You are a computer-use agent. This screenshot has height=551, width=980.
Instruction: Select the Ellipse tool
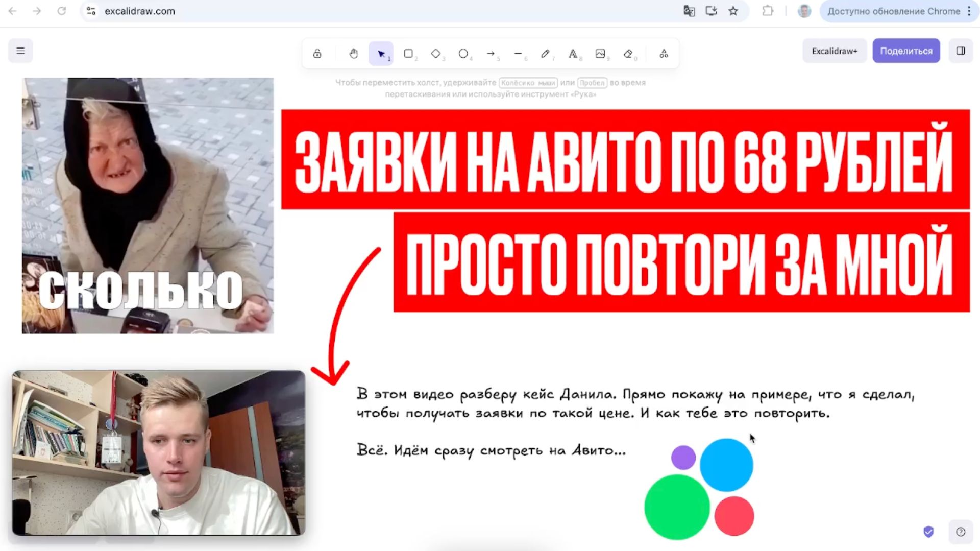point(463,54)
